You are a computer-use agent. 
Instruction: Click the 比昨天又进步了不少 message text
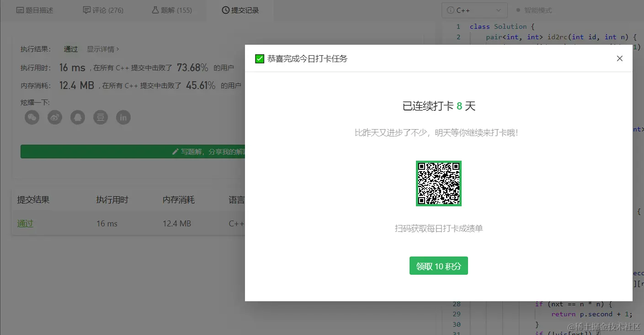[x=436, y=133]
